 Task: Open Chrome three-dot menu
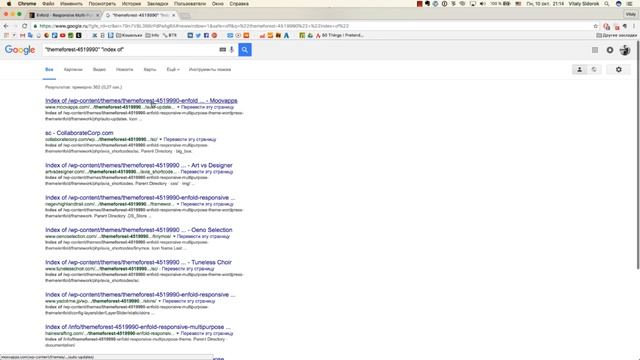tap(634, 26)
